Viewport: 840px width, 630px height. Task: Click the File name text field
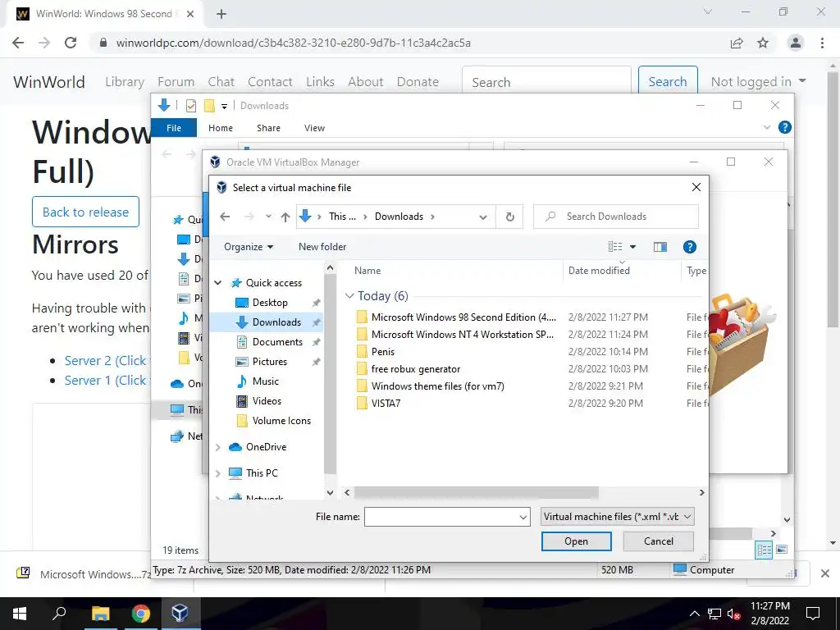pos(441,517)
